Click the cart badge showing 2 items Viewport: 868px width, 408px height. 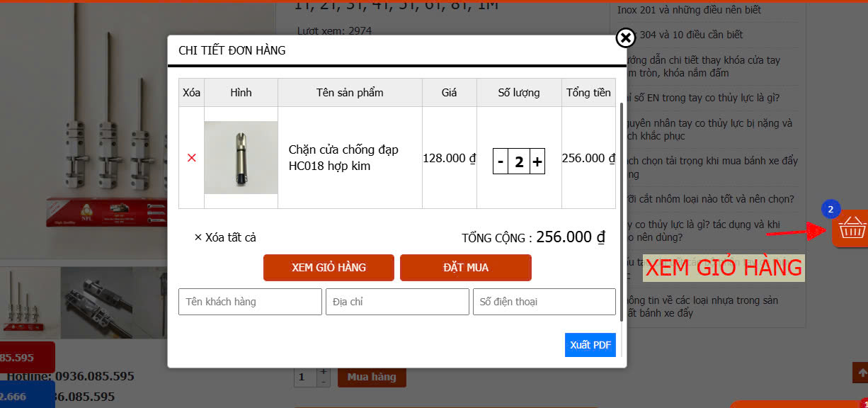pyautogui.click(x=830, y=209)
